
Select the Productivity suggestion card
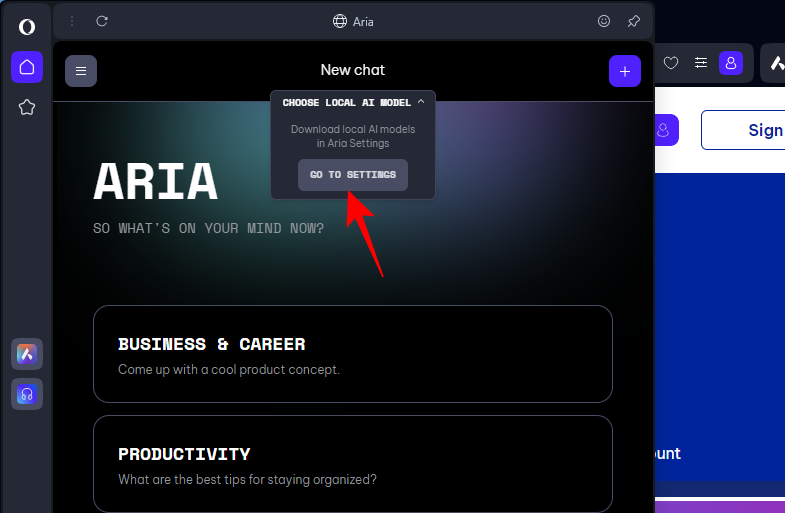point(353,463)
